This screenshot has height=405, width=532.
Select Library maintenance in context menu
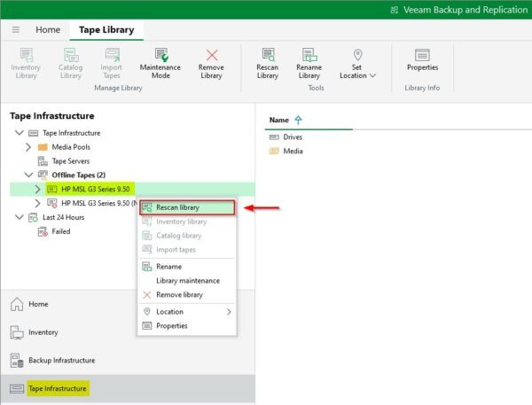click(187, 281)
